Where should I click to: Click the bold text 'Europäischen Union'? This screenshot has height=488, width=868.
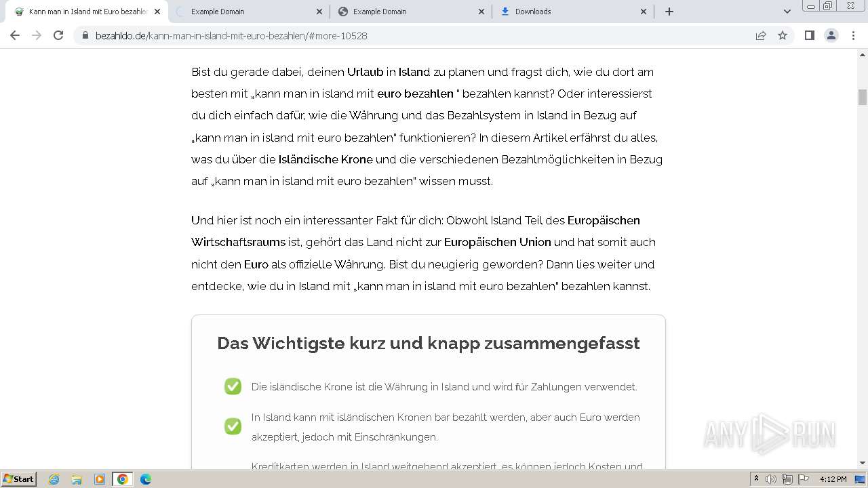point(498,242)
